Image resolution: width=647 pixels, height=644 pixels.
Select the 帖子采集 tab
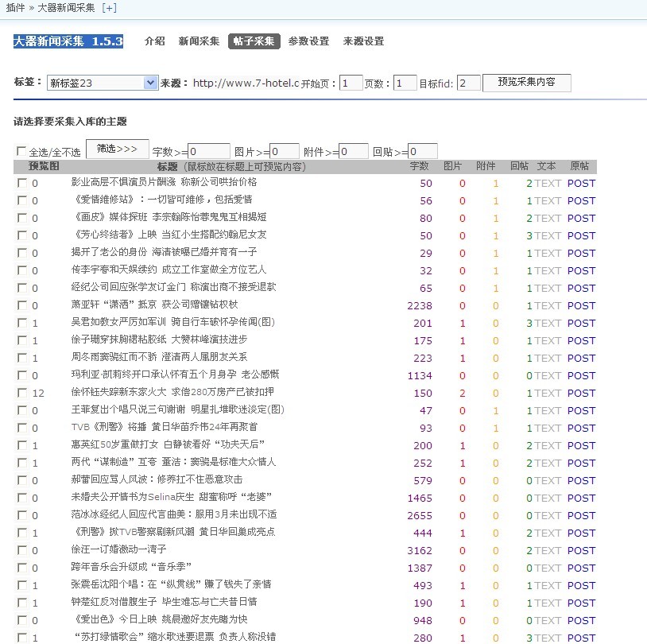254,41
